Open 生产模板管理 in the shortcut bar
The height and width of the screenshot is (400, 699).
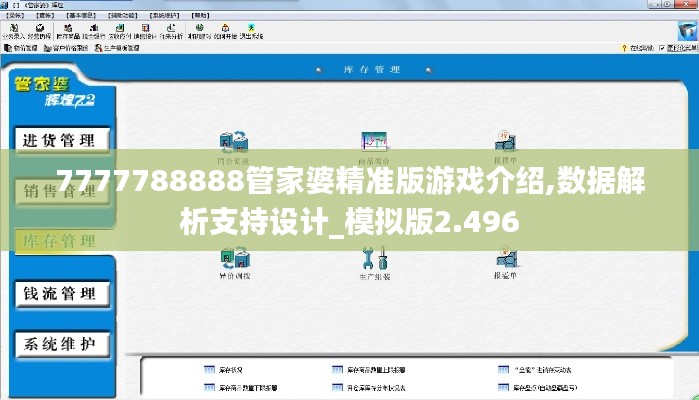[117, 48]
